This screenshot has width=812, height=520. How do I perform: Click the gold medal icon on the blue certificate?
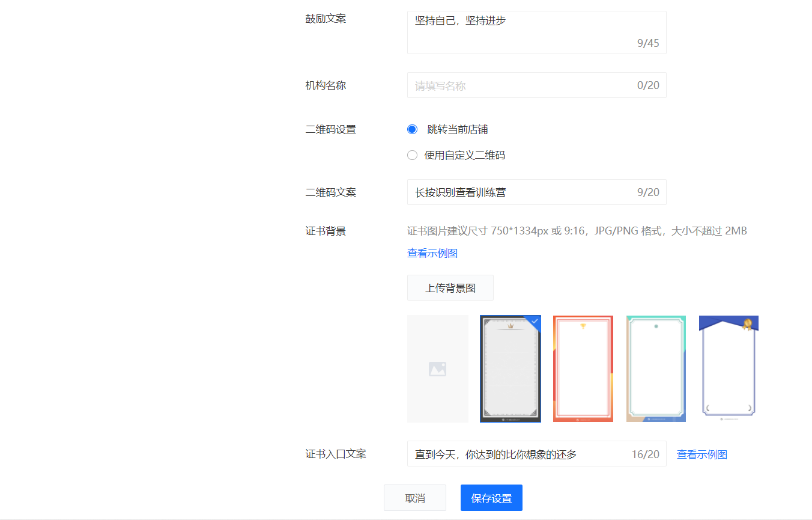[x=747, y=325]
